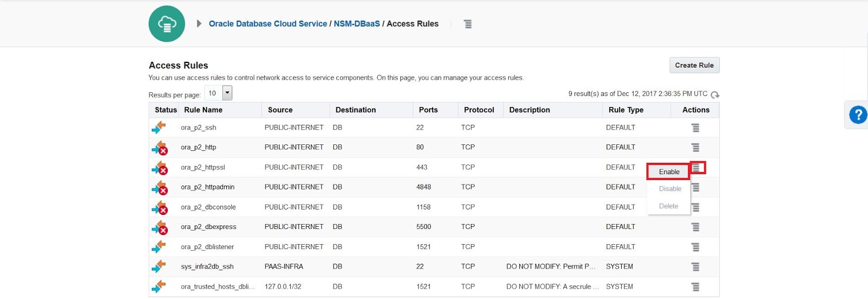Click port 4848 cell
Screen dimensions: 868x299
coord(424,187)
